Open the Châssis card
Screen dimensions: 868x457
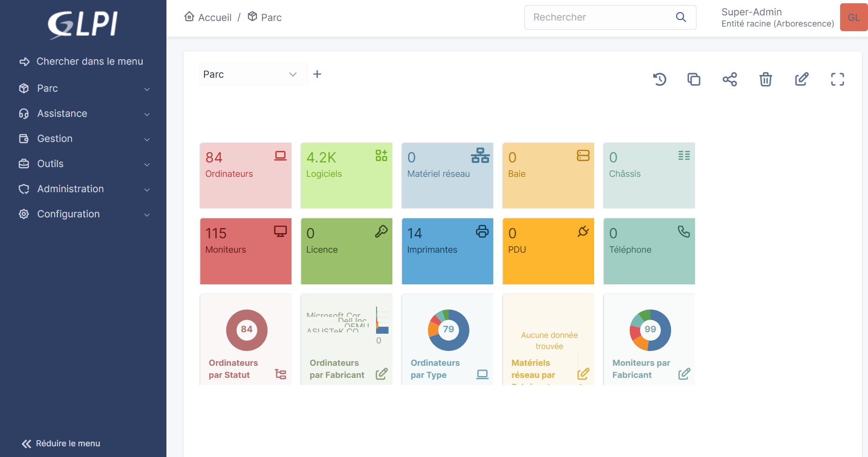pyautogui.click(x=649, y=175)
